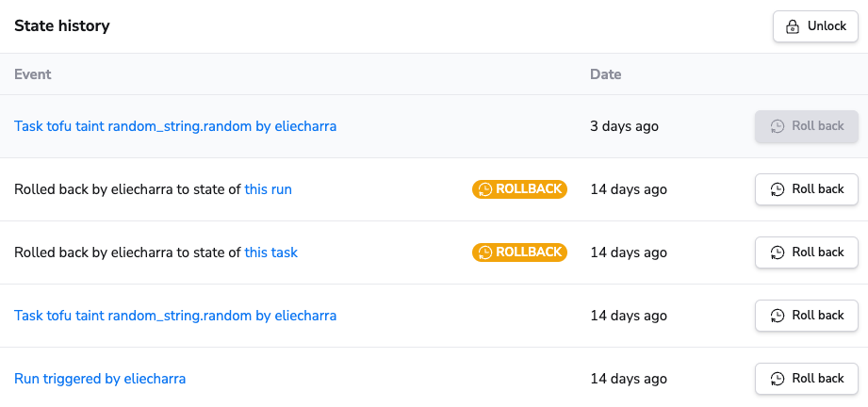
Task: Click the Event column header
Action: [x=33, y=74]
